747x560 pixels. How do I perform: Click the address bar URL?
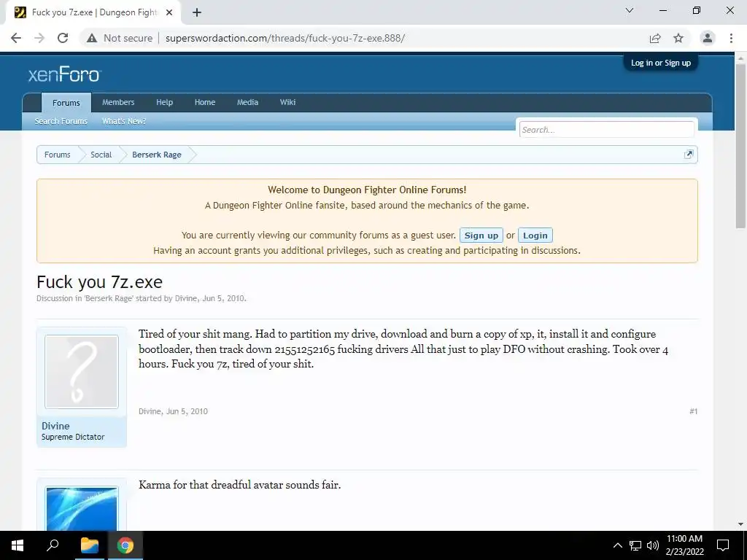click(x=285, y=38)
